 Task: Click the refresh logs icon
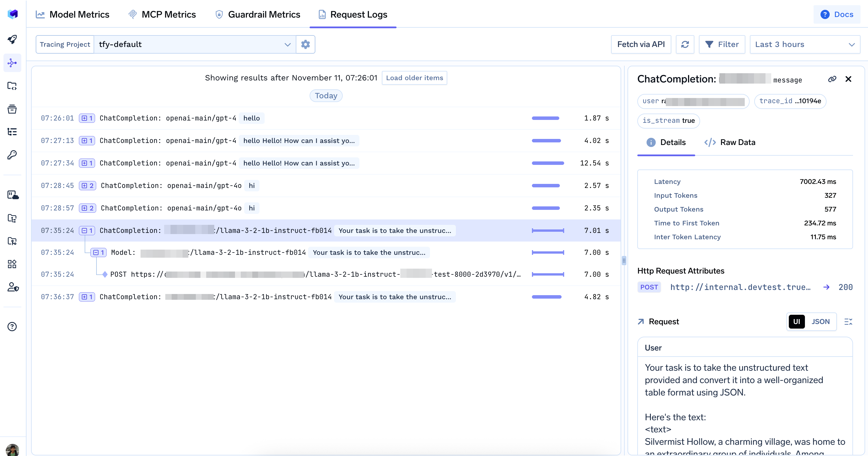[x=685, y=44]
